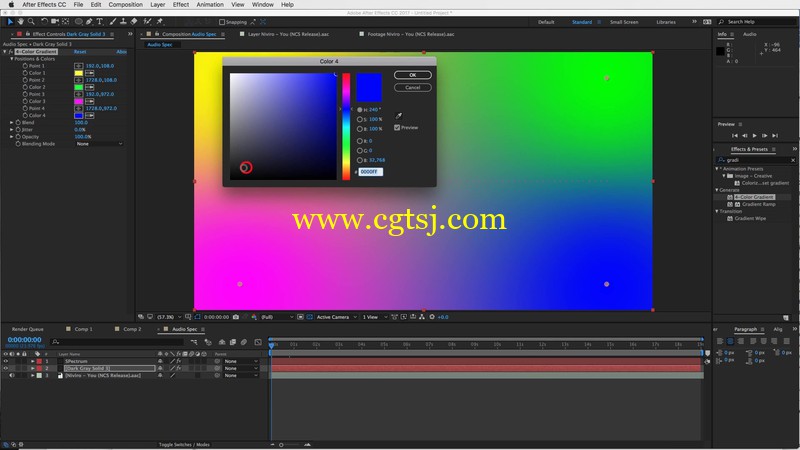Open the Effect menu
The width and height of the screenshot is (800, 450).
[181, 5]
